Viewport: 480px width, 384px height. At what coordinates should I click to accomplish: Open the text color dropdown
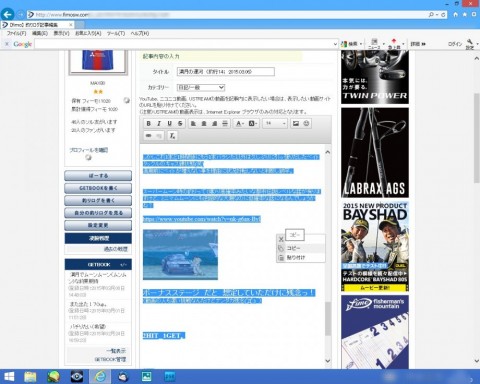[240, 123]
